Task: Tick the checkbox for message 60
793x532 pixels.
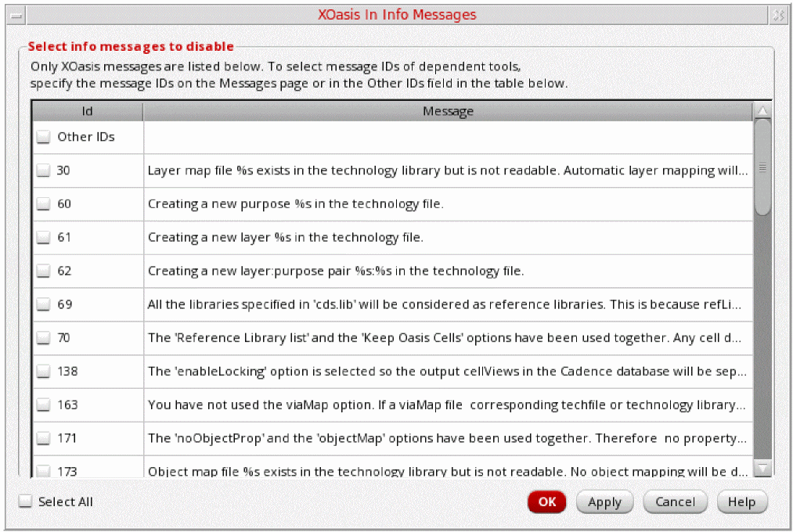Action: pyautogui.click(x=44, y=203)
